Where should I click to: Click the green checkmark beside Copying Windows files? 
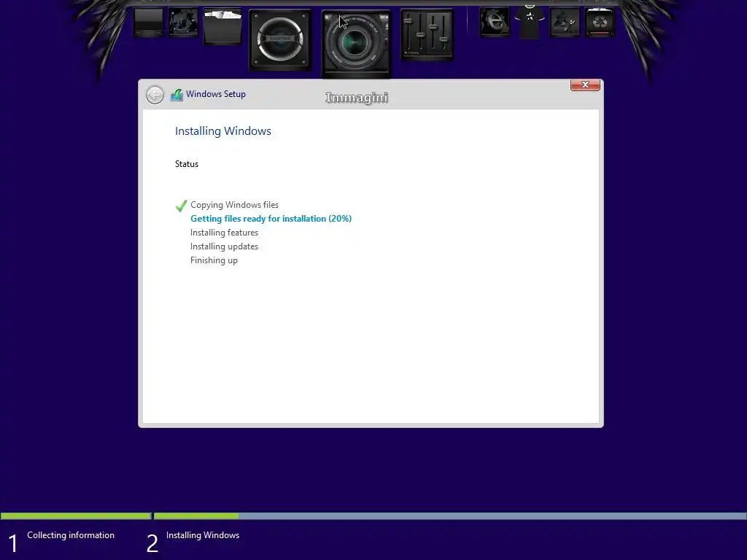tap(181, 206)
